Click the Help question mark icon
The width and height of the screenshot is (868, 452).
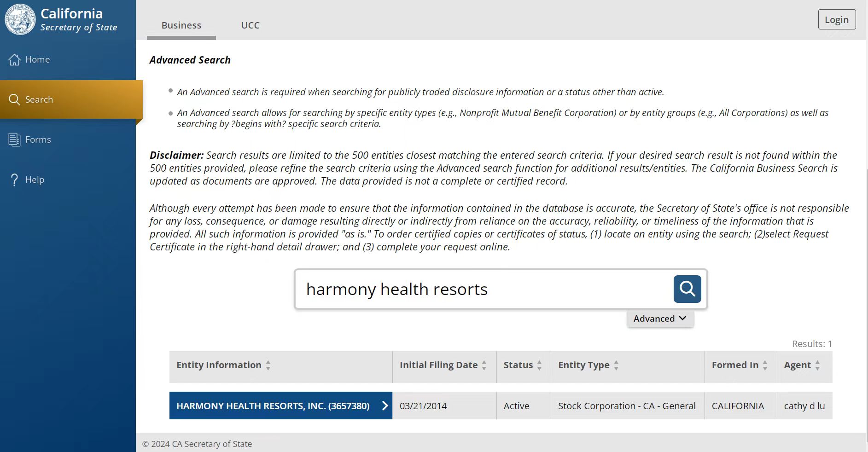[14, 180]
